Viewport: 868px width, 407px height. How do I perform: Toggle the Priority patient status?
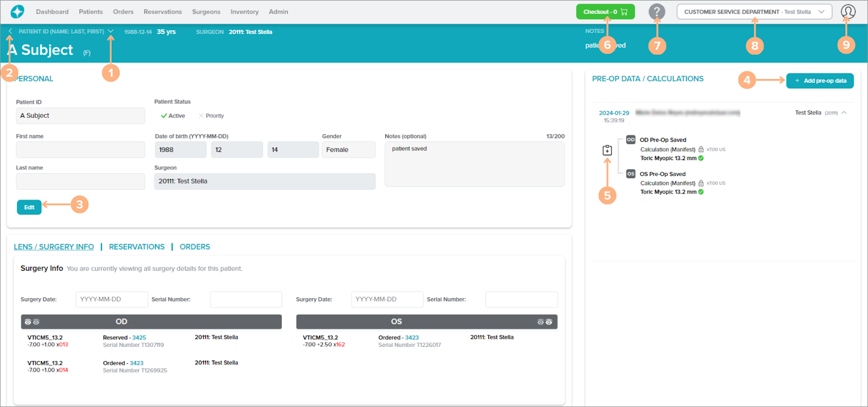point(211,116)
